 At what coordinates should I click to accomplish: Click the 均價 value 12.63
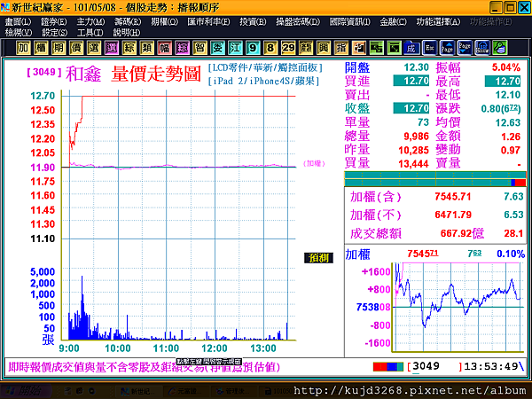(x=508, y=122)
